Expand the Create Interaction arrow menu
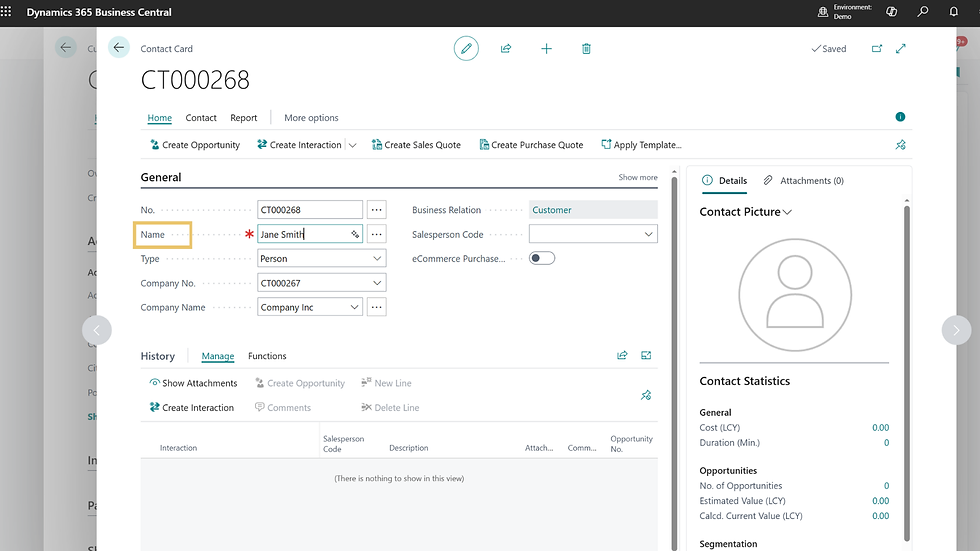The height and width of the screenshot is (551, 980). (x=352, y=145)
